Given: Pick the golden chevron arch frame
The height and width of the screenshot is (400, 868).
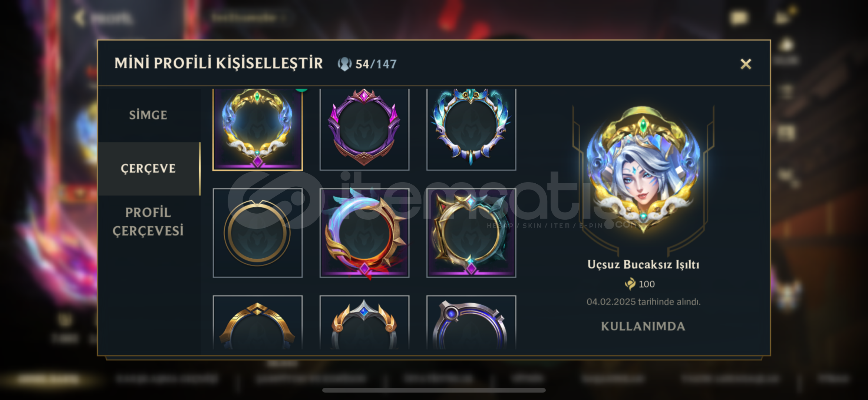Looking at the screenshot, I should (258, 323).
